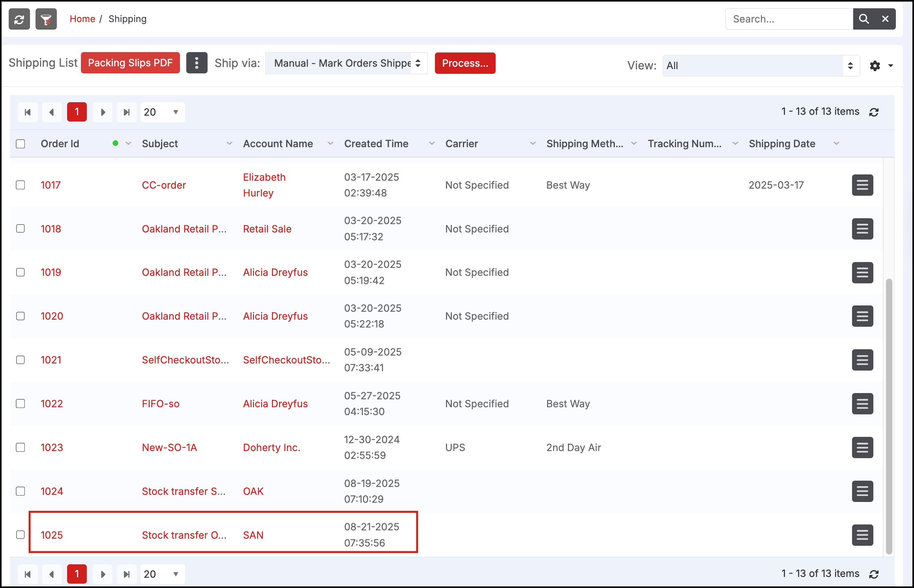Open row menu for order 1025
Image resolution: width=914 pixels, height=588 pixels.
(x=862, y=535)
